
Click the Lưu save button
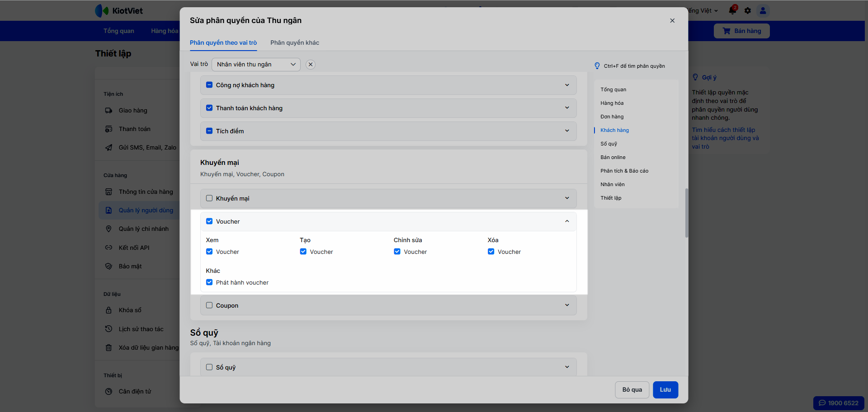[665, 390]
